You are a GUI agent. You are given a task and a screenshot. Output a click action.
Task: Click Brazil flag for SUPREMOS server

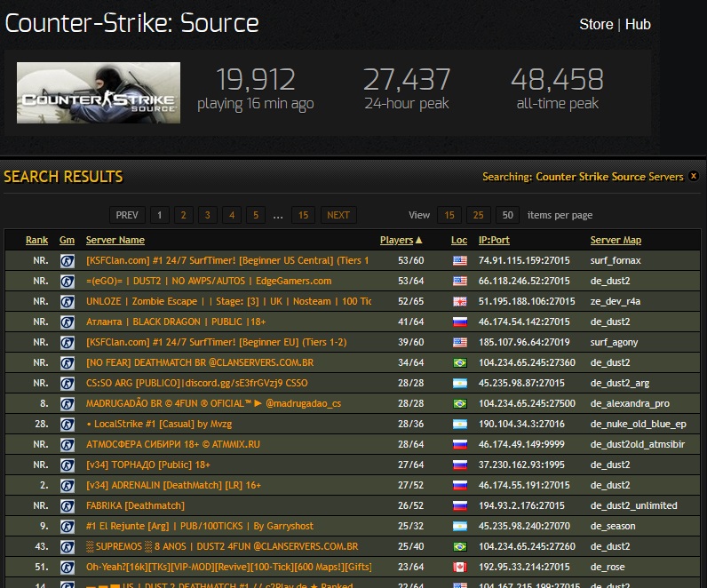(460, 547)
